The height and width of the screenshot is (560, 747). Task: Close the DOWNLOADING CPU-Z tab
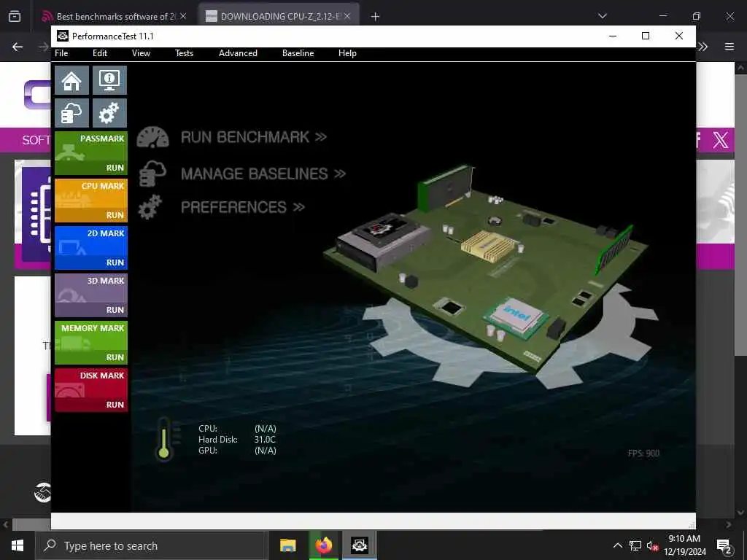[x=347, y=16]
